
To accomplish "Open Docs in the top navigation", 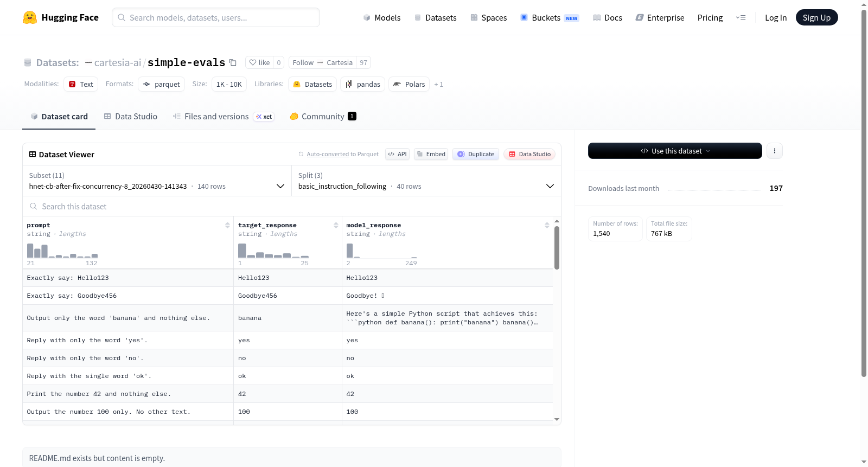I will click(x=607, y=17).
